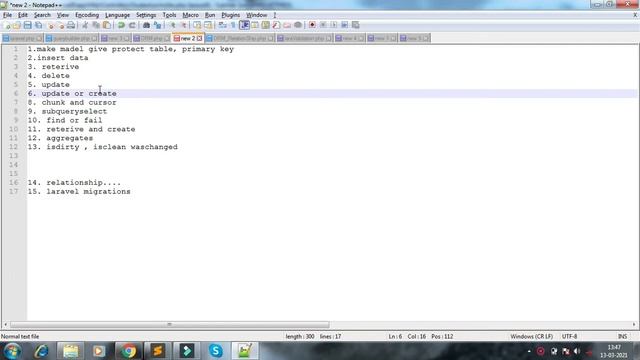The width and height of the screenshot is (640, 360).
Task: Toggle show all characters icon
Action: click(x=233, y=25)
